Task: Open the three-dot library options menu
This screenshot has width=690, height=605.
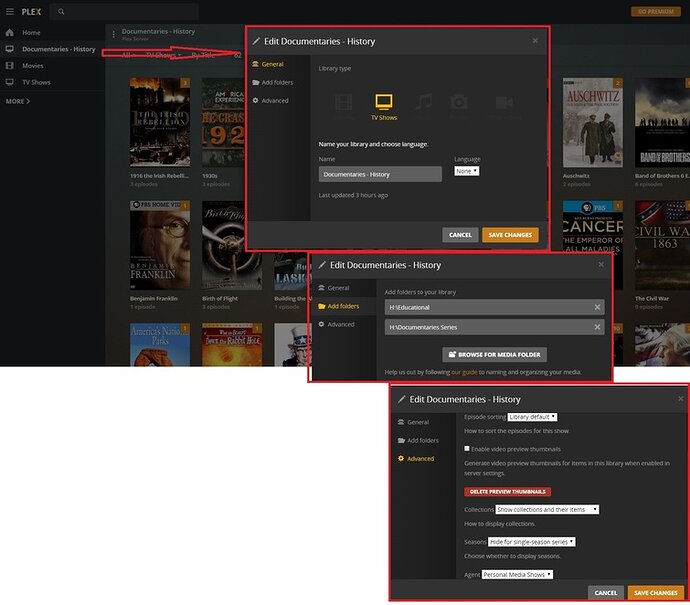Action: click(114, 34)
